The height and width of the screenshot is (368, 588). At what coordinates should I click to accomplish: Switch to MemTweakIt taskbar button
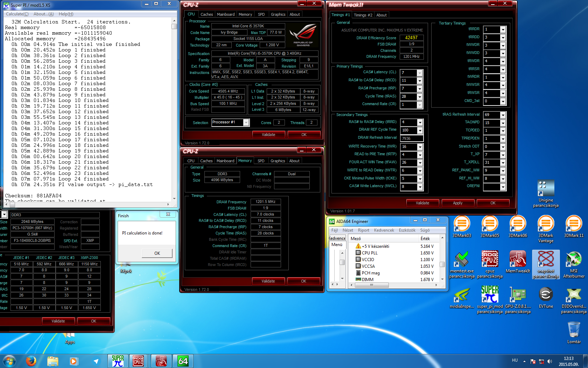161,361
